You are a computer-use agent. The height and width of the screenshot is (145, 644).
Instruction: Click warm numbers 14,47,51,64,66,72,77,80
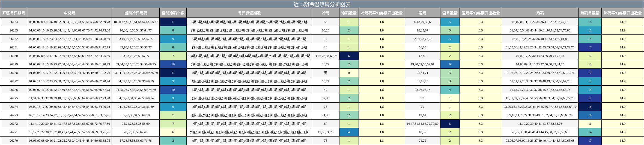[422, 124]
